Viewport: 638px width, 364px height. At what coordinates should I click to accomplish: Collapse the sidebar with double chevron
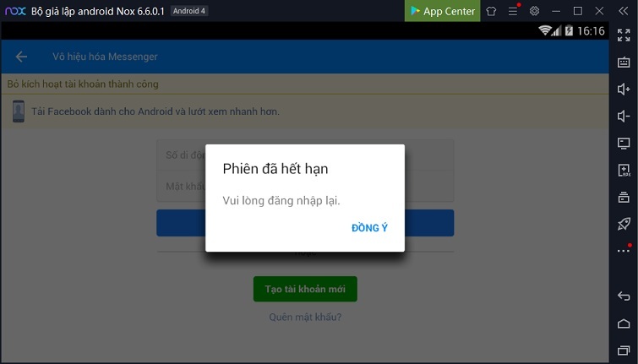624,11
